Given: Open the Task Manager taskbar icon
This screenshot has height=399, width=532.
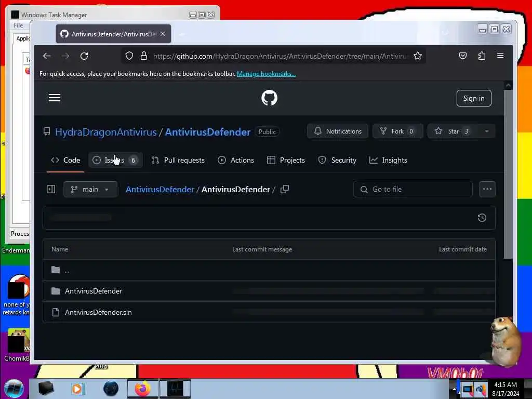Looking at the screenshot, I should pos(175,389).
